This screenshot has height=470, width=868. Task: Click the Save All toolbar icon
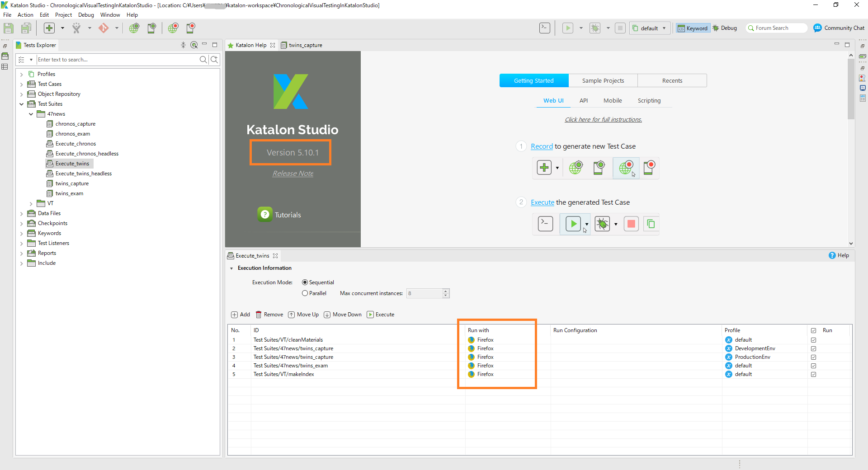tap(26, 28)
